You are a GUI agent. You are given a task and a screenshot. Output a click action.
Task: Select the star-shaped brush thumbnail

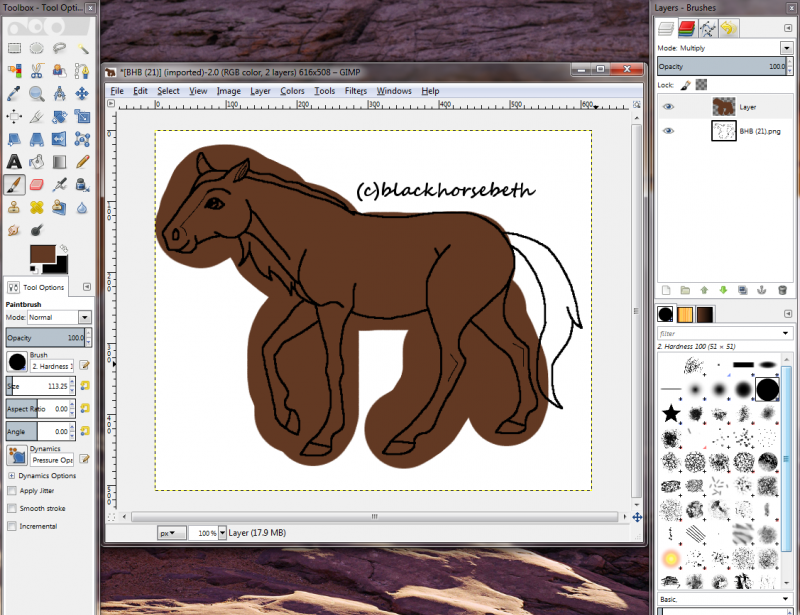click(671, 413)
